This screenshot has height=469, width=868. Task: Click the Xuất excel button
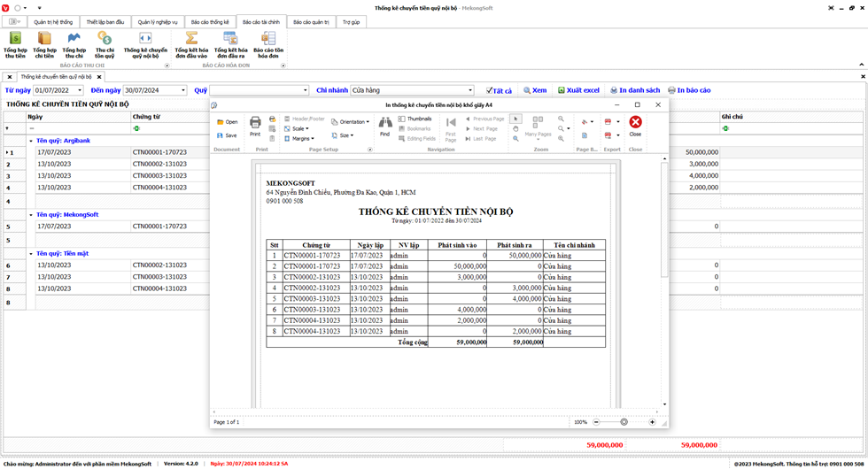578,90
